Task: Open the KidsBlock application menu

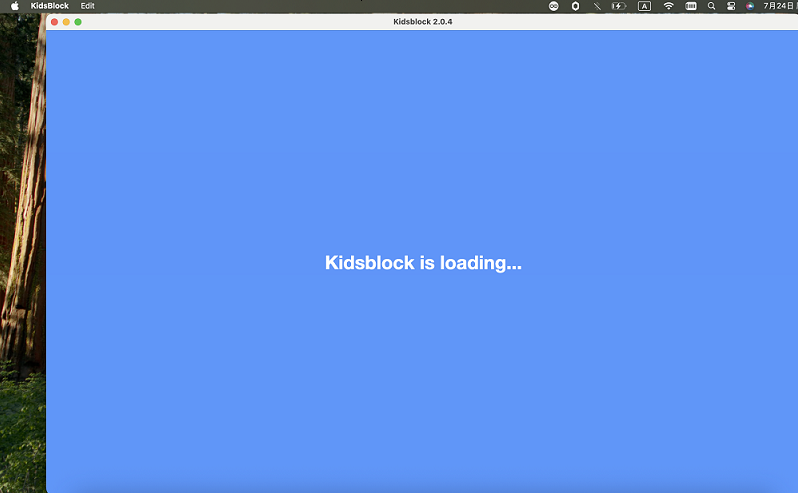Action: point(49,6)
